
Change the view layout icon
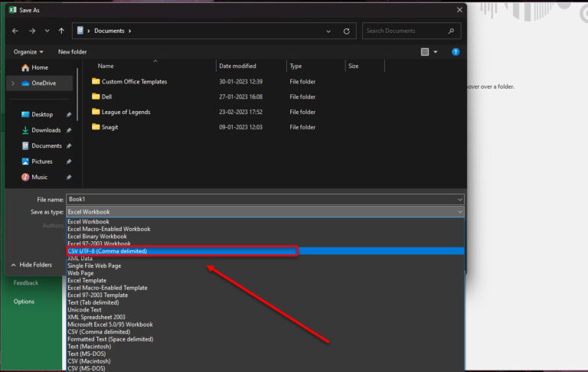click(x=424, y=52)
